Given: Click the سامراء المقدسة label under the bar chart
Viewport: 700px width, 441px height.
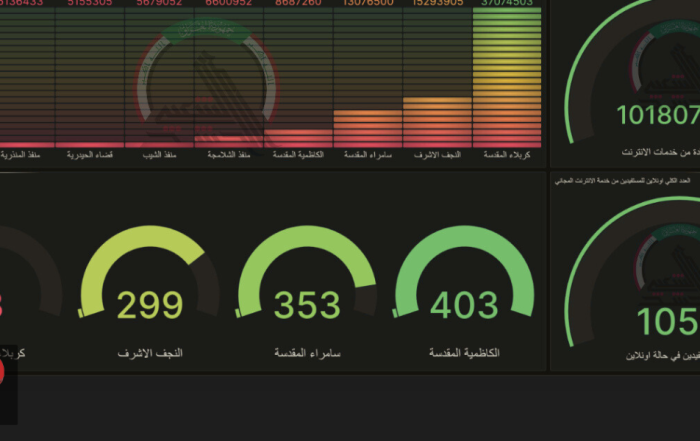Looking at the screenshot, I should (x=367, y=155).
